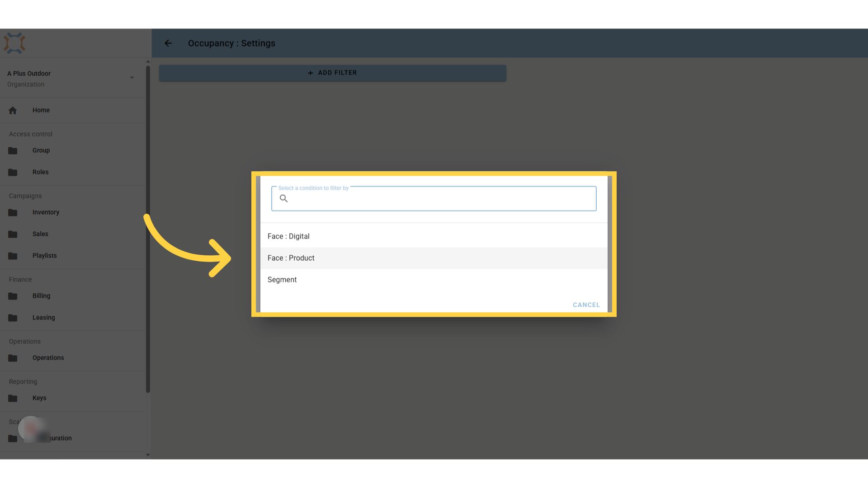Screen dimensions: 868x488
Task: Click the Home house icon
Action: (x=13, y=110)
